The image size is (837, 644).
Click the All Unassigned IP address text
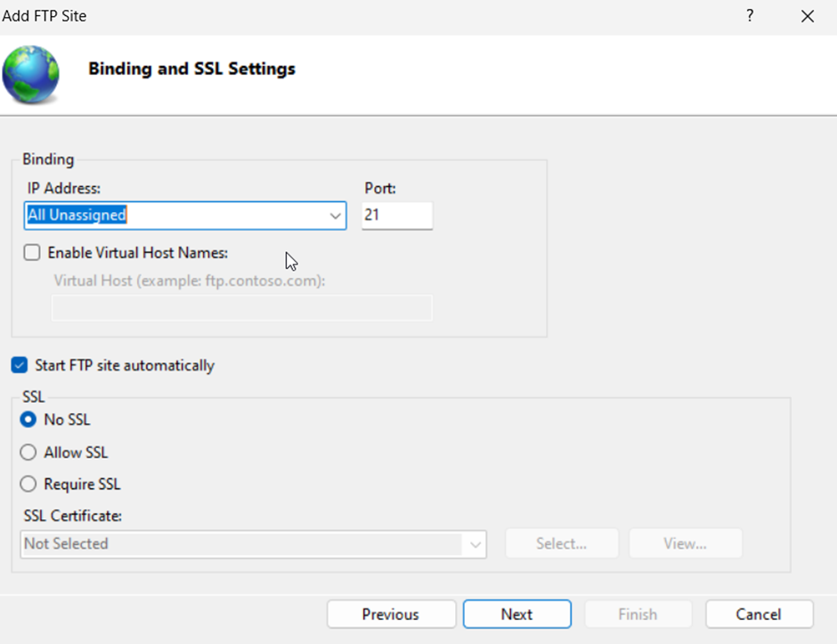[77, 215]
